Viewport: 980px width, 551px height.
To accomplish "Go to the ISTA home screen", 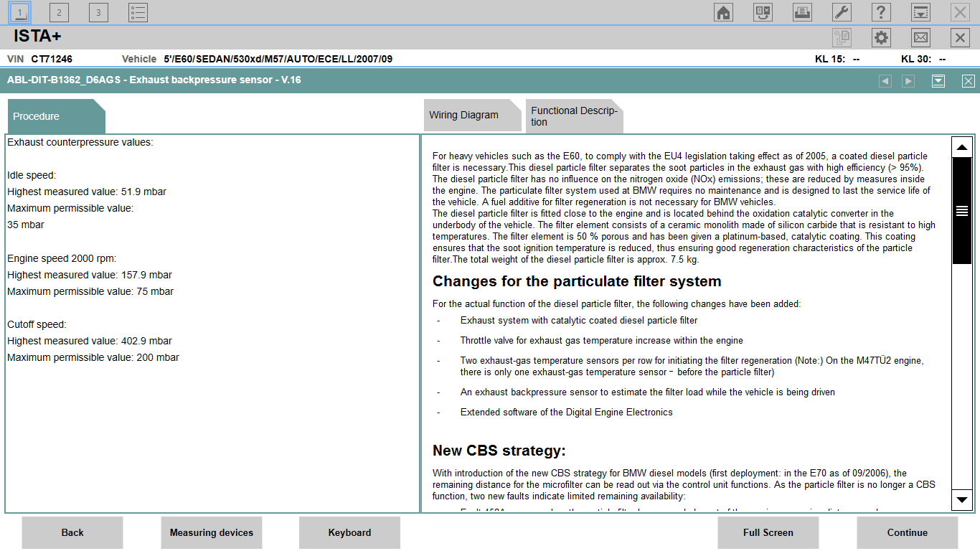I will [x=723, y=12].
